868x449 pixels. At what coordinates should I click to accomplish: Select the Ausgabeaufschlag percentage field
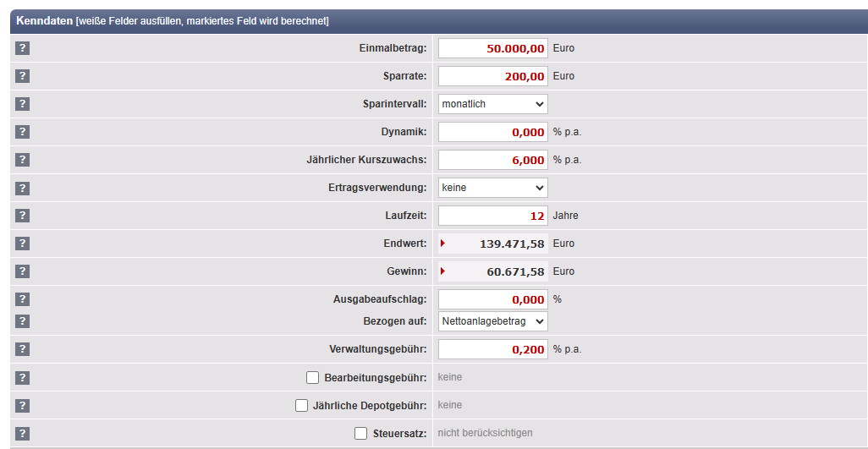point(492,299)
